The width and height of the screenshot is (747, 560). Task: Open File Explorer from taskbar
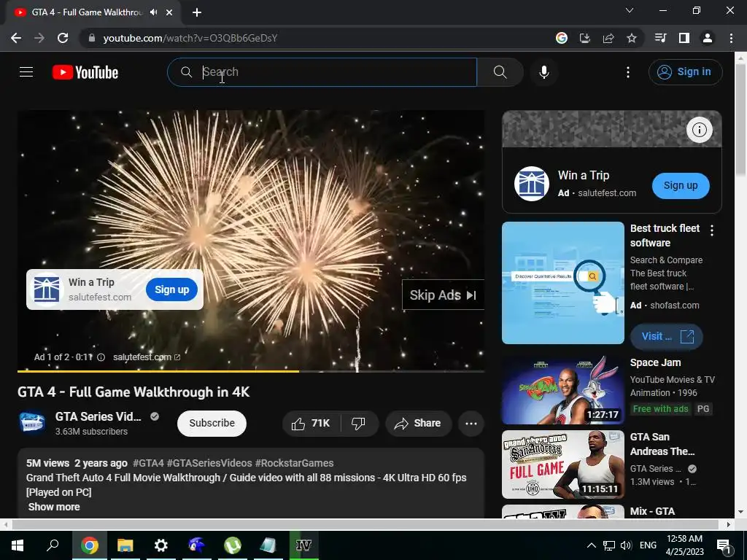point(125,545)
